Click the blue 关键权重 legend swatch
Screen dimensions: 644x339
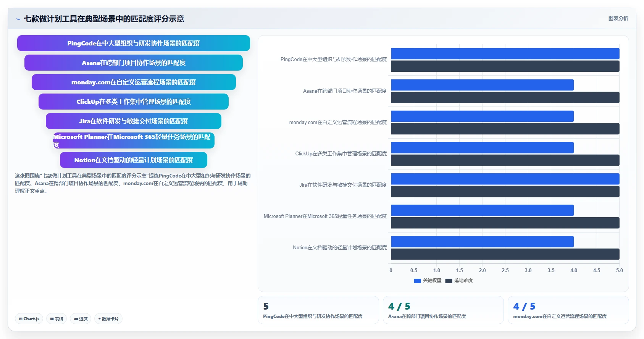[417, 281]
